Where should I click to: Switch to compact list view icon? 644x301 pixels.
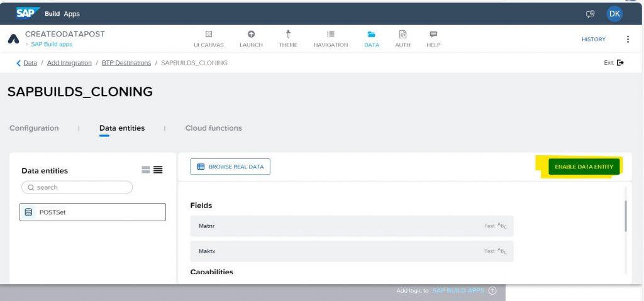[x=158, y=170]
